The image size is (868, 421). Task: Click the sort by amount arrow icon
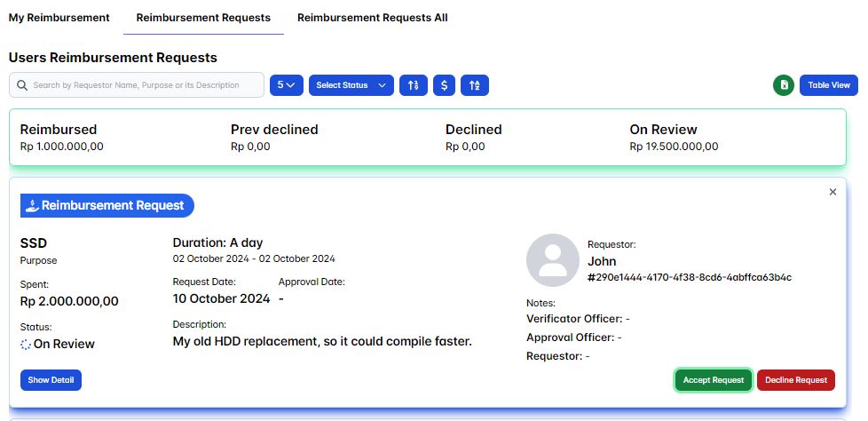click(413, 85)
